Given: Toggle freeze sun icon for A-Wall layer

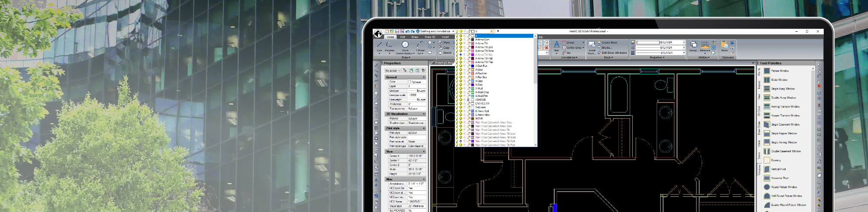Looking at the screenshot, I should pyautogui.click(x=461, y=89).
